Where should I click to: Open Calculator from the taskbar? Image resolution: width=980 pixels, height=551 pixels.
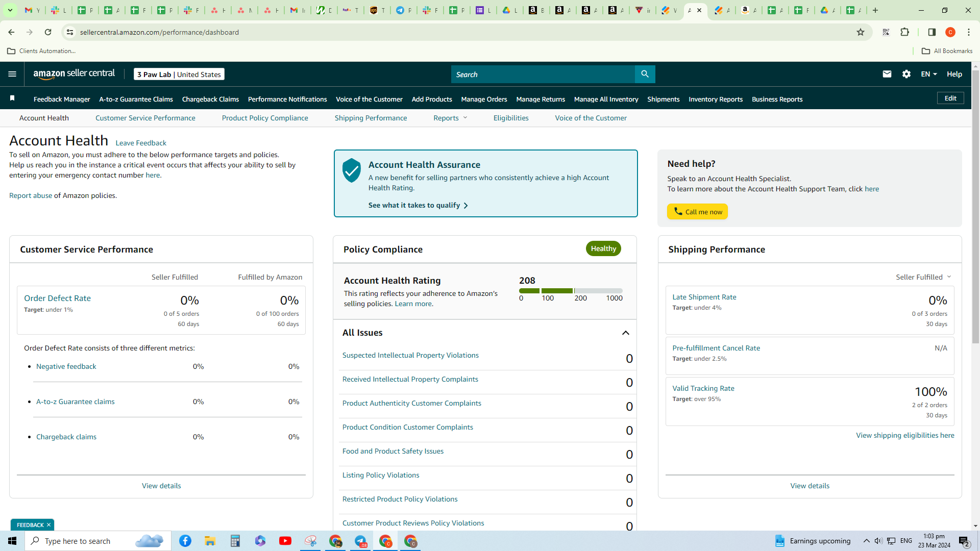[x=235, y=541]
